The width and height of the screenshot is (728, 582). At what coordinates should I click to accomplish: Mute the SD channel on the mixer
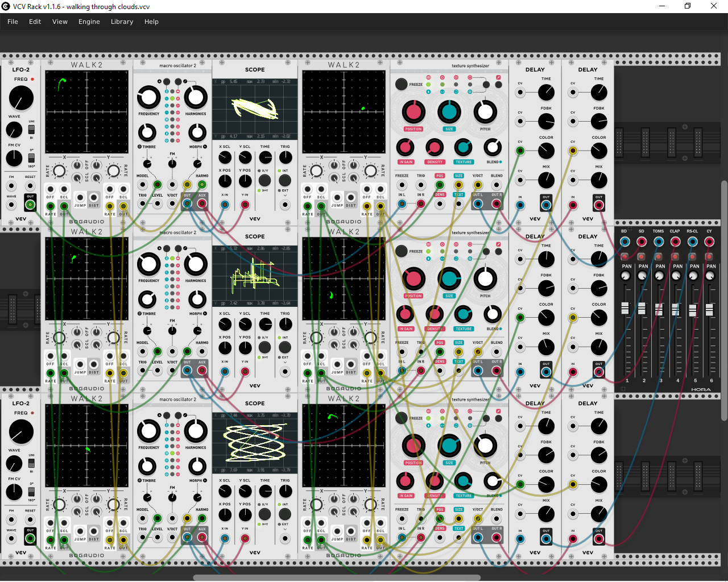(x=642, y=256)
